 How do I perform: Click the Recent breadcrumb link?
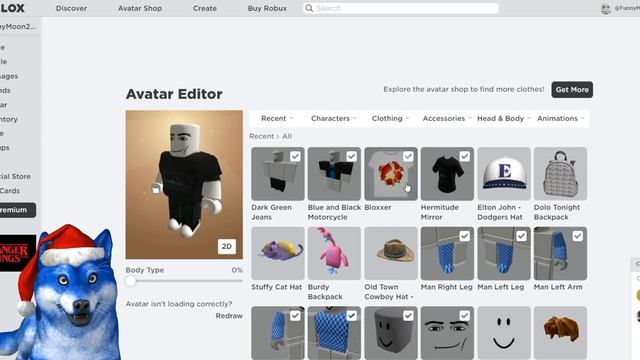coord(261,136)
